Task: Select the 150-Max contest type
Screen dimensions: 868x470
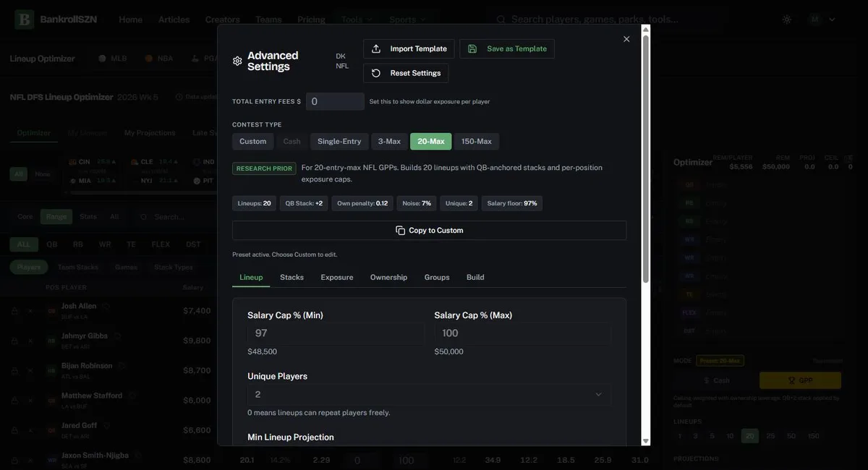Action: tap(477, 142)
